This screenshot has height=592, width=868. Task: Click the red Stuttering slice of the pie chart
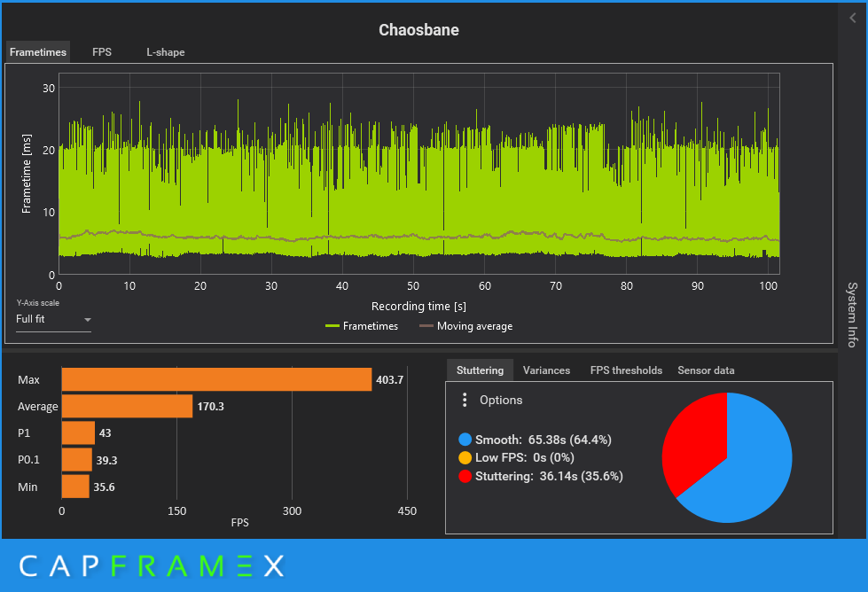pos(695,440)
